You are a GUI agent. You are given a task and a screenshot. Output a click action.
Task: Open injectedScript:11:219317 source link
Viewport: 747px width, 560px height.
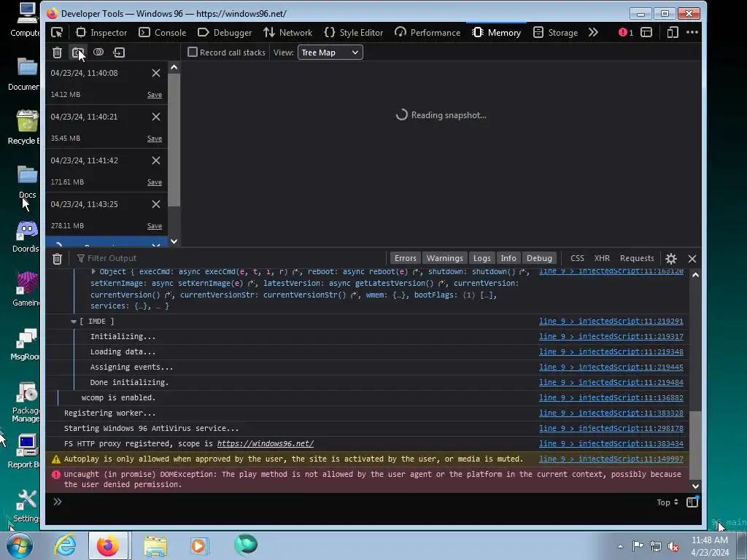(x=611, y=337)
